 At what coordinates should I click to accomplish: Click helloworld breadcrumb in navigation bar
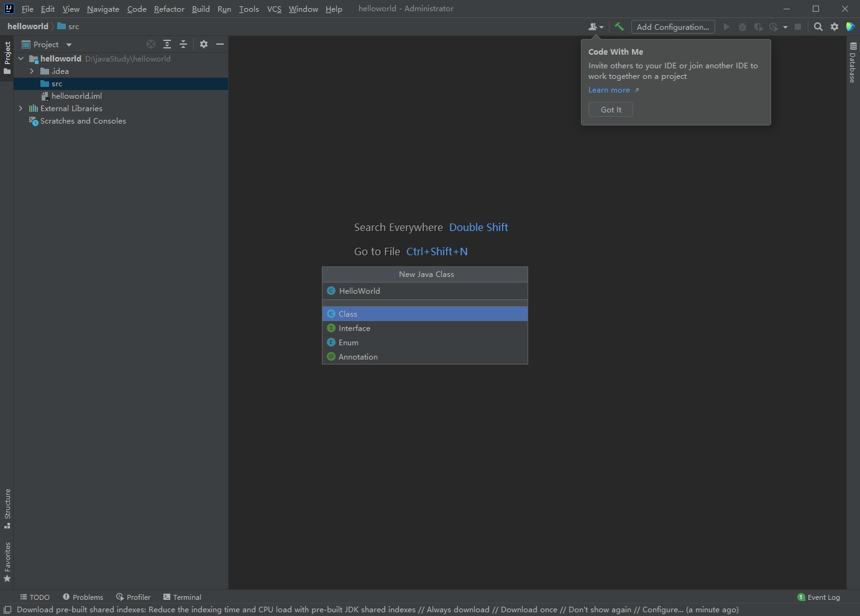coord(28,26)
